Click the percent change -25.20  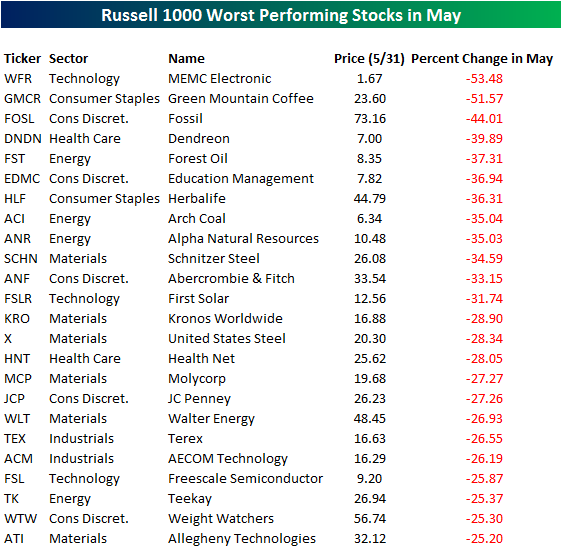coord(484,539)
